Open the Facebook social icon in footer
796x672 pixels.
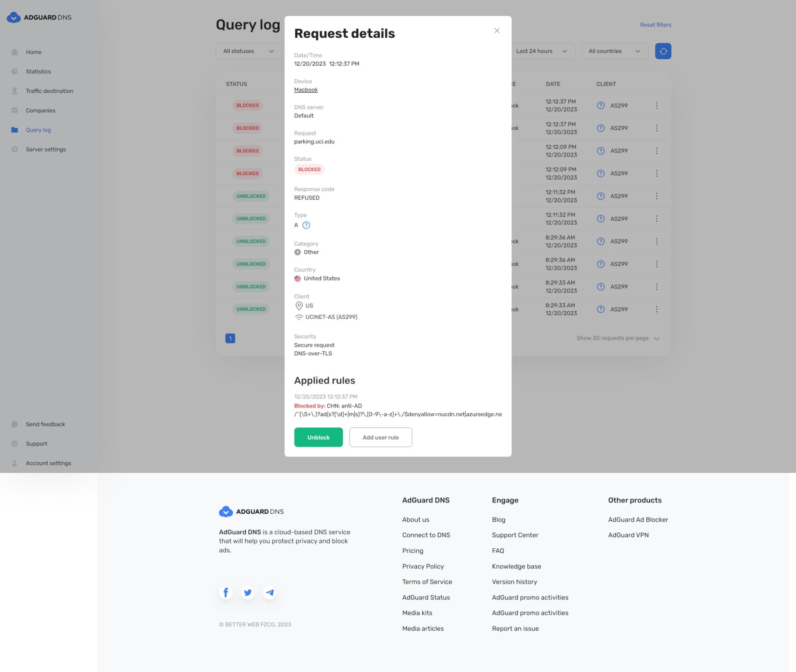pyautogui.click(x=226, y=592)
